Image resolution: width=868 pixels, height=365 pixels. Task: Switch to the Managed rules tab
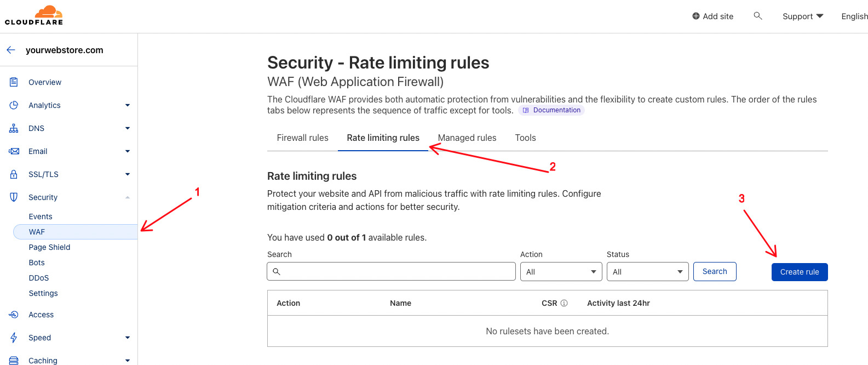[467, 138]
